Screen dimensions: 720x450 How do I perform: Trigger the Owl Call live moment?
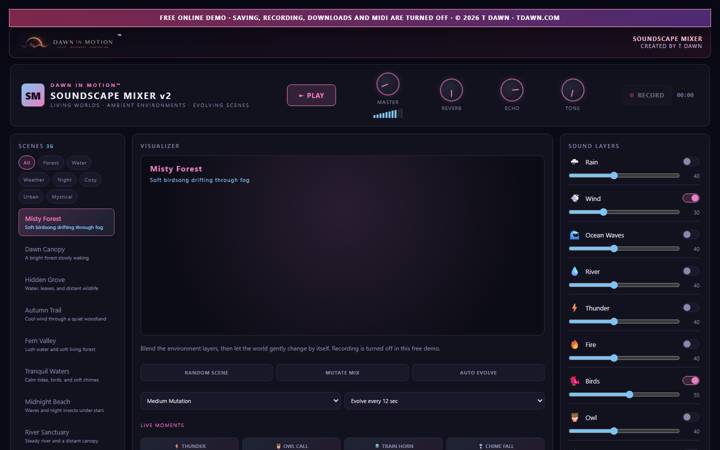click(292, 444)
